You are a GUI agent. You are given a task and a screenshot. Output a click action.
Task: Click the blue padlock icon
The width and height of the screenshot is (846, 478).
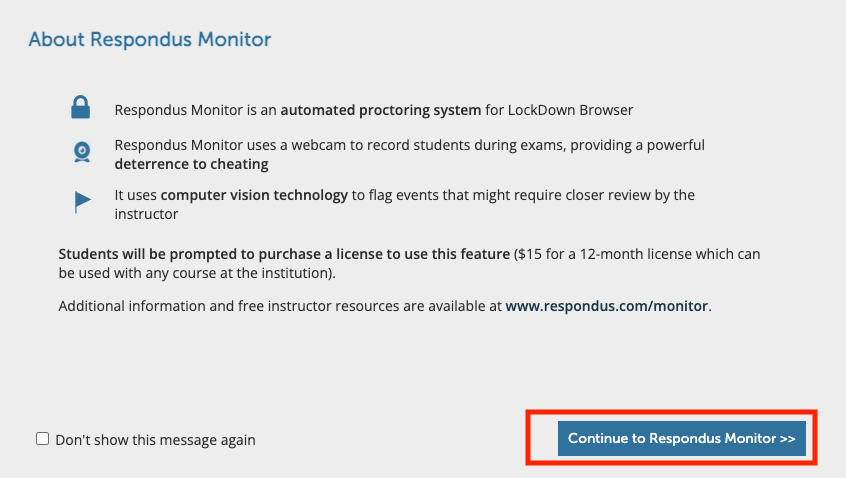tap(80, 107)
